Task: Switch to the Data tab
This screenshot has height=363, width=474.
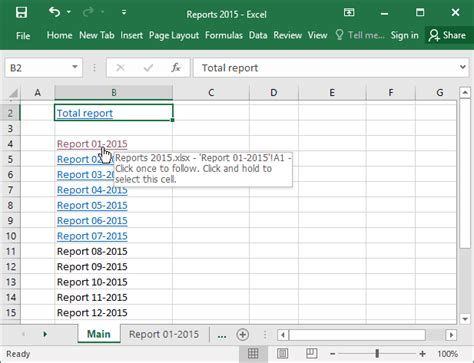Action: click(x=258, y=35)
